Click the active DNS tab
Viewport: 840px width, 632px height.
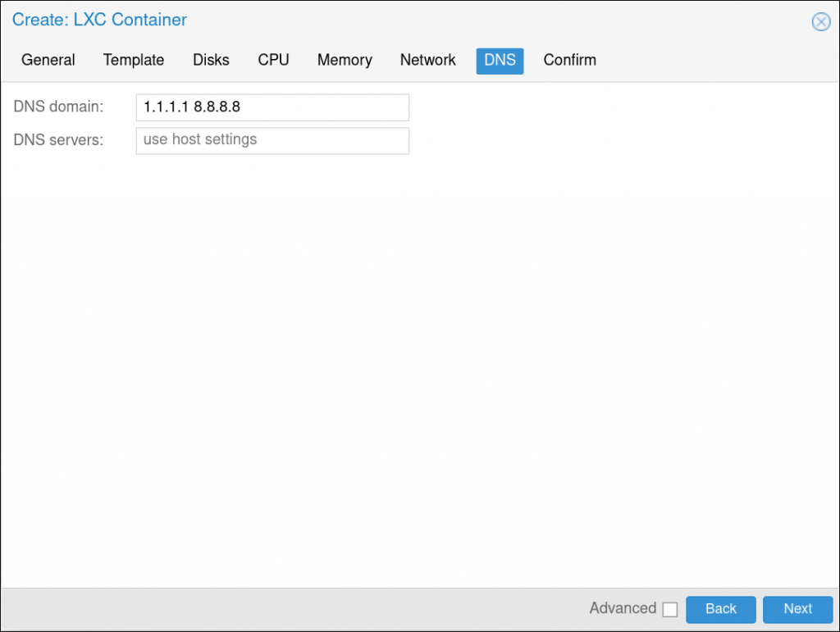pyautogui.click(x=500, y=61)
